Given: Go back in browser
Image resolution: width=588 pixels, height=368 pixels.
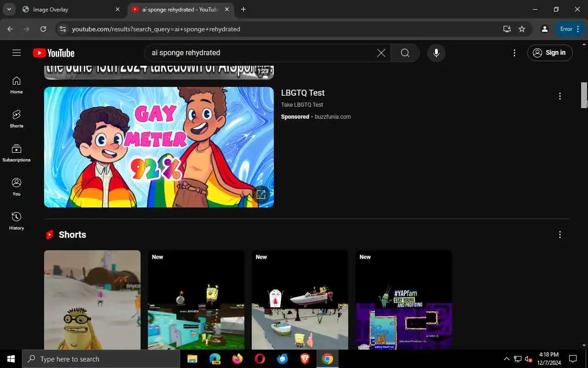Looking at the screenshot, I should (10, 29).
